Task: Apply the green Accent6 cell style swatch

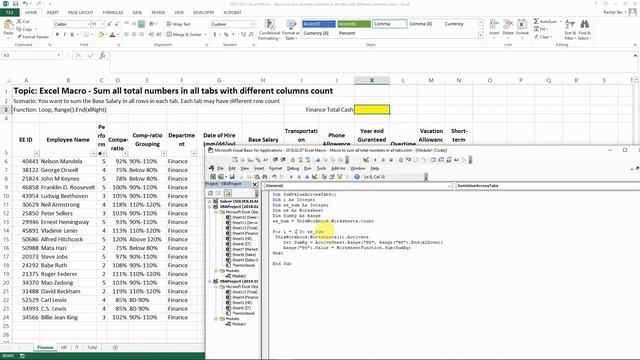Action: 354,24
